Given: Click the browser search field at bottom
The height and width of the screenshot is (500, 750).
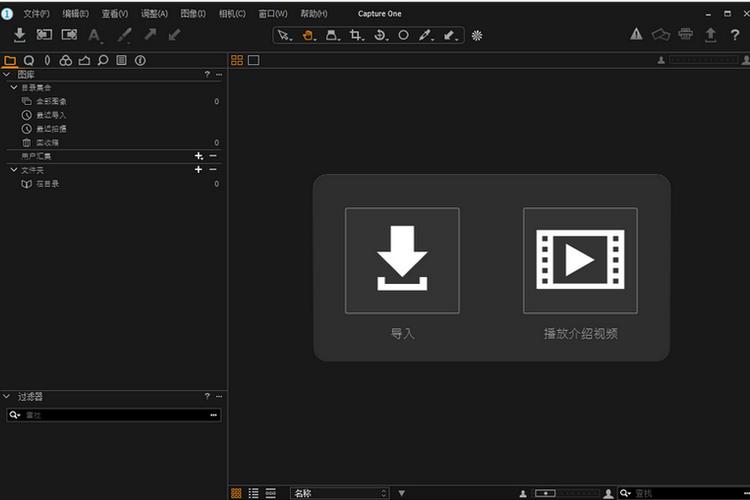Looking at the screenshot, I should point(684,493).
